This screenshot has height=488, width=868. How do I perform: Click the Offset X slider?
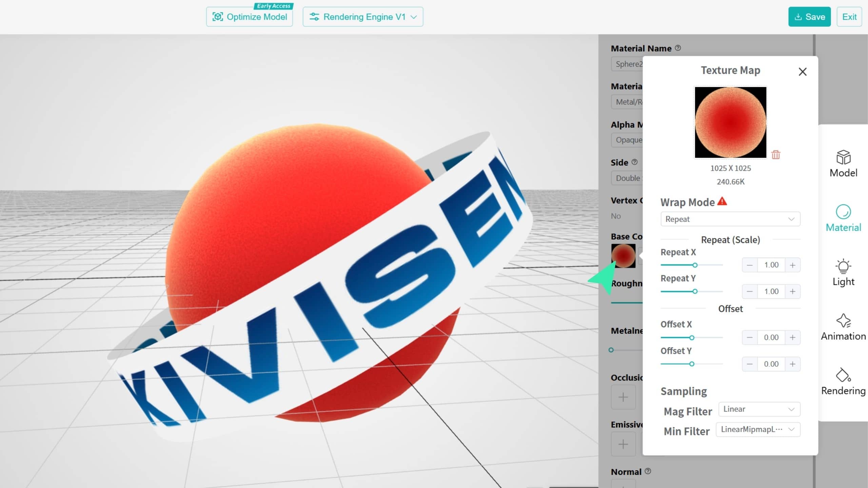pyautogui.click(x=692, y=338)
